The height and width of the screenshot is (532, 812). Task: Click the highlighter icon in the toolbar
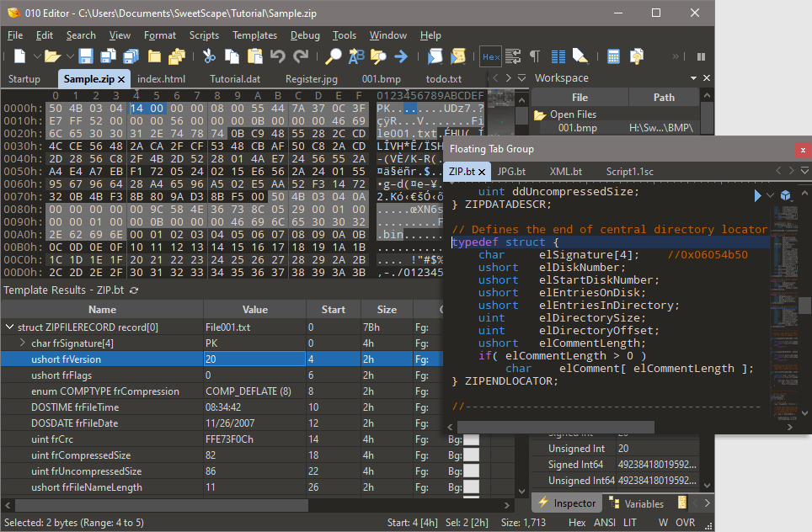click(580, 56)
